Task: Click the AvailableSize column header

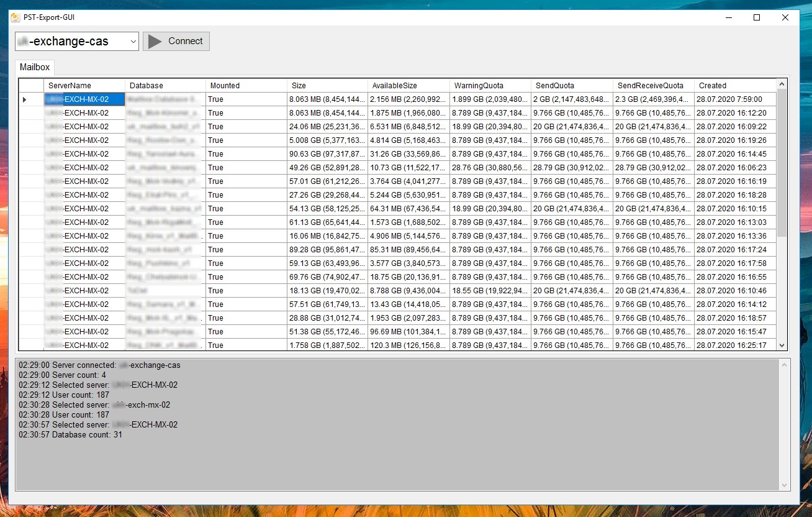Action: tap(409, 86)
